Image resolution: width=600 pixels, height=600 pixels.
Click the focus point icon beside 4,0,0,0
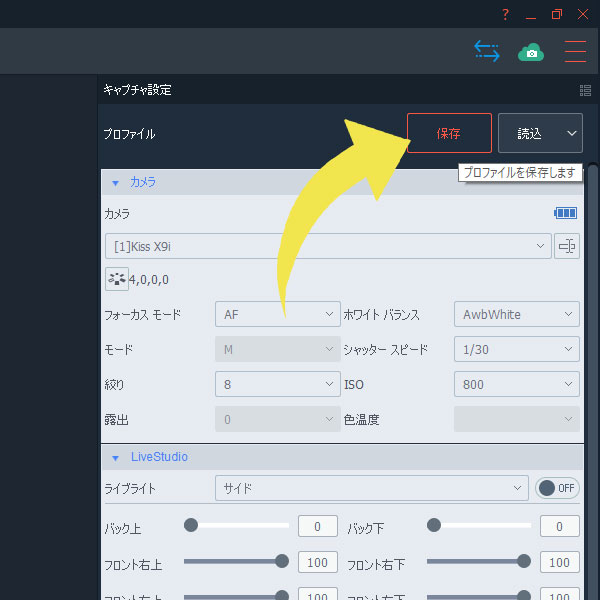pos(115,280)
